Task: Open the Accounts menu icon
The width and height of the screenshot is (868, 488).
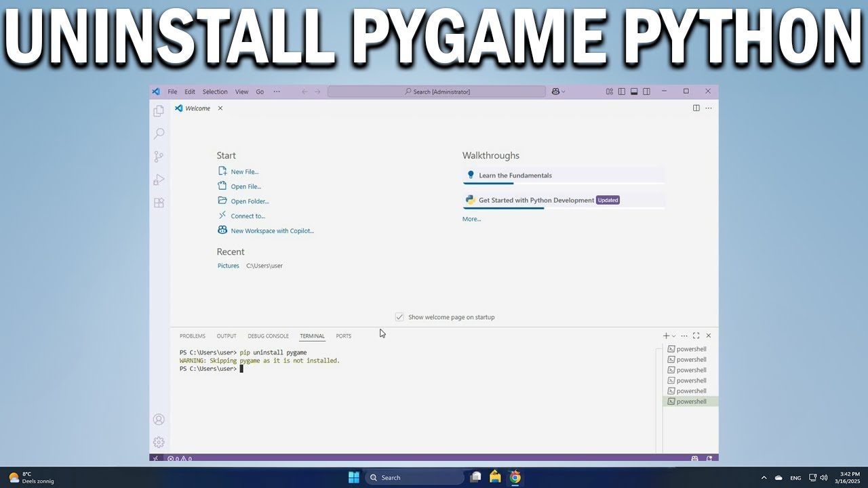Action: [x=159, y=420]
